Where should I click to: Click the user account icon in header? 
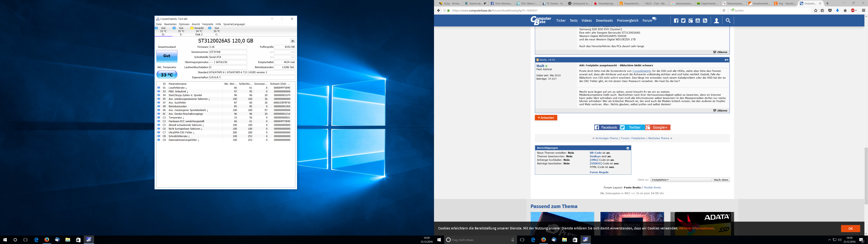click(716, 21)
